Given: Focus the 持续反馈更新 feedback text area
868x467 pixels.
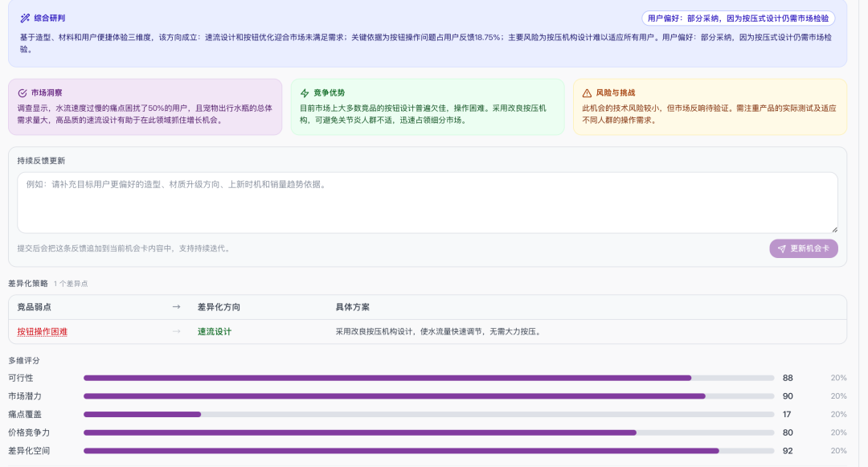Looking at the screenshot, I should pos(428,203).
